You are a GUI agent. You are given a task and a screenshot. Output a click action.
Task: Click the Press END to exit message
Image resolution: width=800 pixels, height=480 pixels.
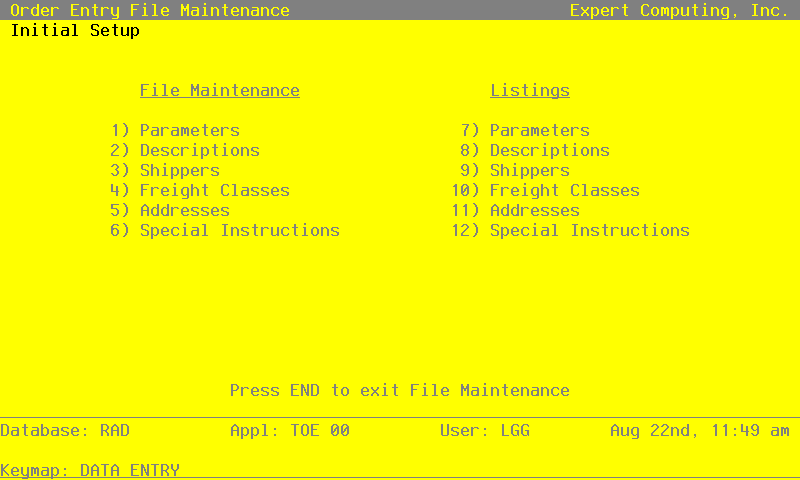pyautogui.click(x=399, y=390)
